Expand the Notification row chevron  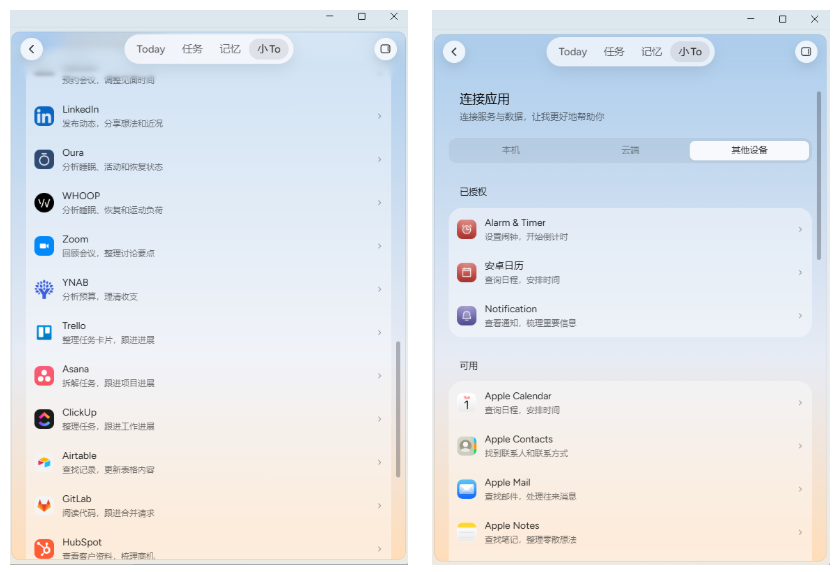[x=800, y=316]
